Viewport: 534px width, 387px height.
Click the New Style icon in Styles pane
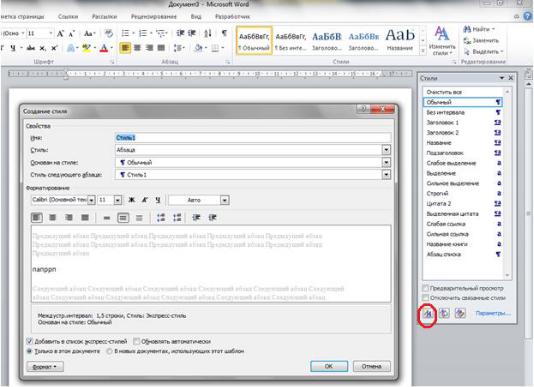coord(427,313)
